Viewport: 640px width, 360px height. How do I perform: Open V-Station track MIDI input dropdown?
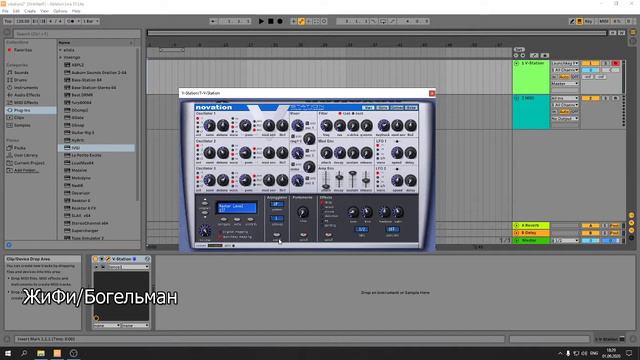565,63
